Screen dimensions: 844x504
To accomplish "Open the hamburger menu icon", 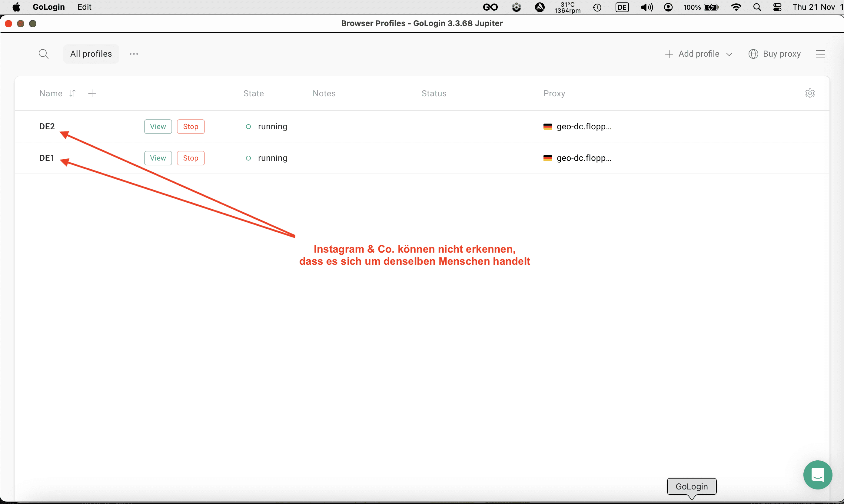I will pyautogui.click(x=820, y=54).
